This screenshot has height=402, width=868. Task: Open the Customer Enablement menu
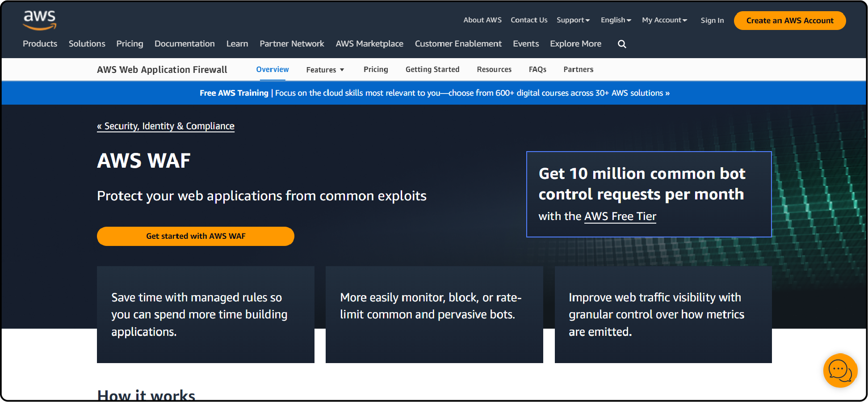coord(458,44)
